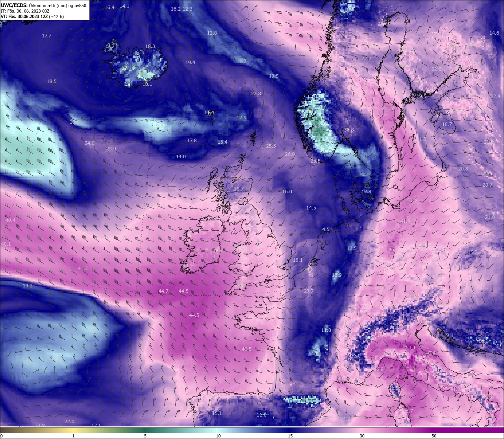Click the map value 20.8
Viewport: 504px width, 439px height.
(x=463, y=169)
